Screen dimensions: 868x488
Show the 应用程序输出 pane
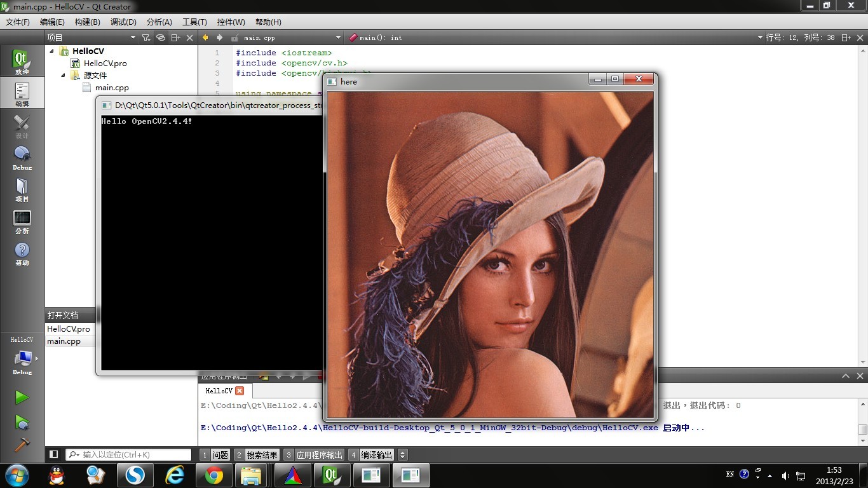click(314, 455)
